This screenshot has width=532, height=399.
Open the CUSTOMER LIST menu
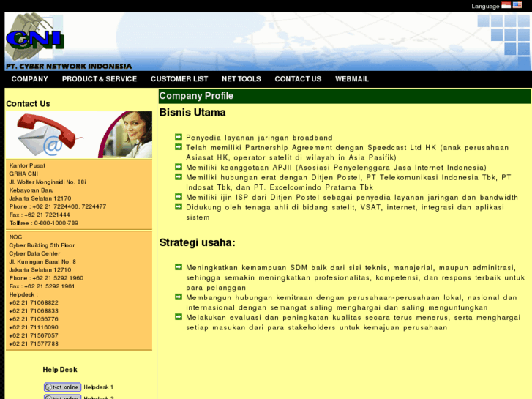[x=179, y=79]
